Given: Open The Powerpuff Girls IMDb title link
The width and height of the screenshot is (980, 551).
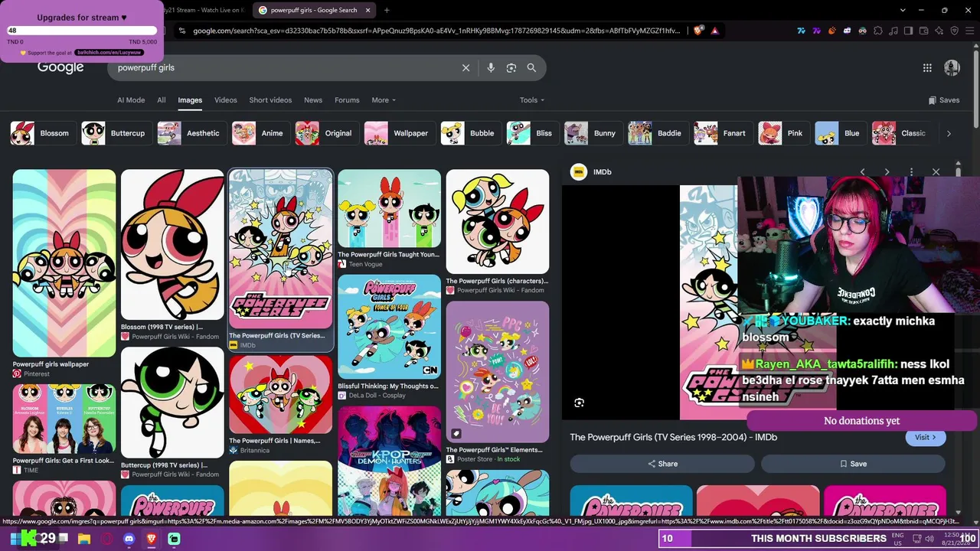Looking at the screenshot, I should (673, 437).
